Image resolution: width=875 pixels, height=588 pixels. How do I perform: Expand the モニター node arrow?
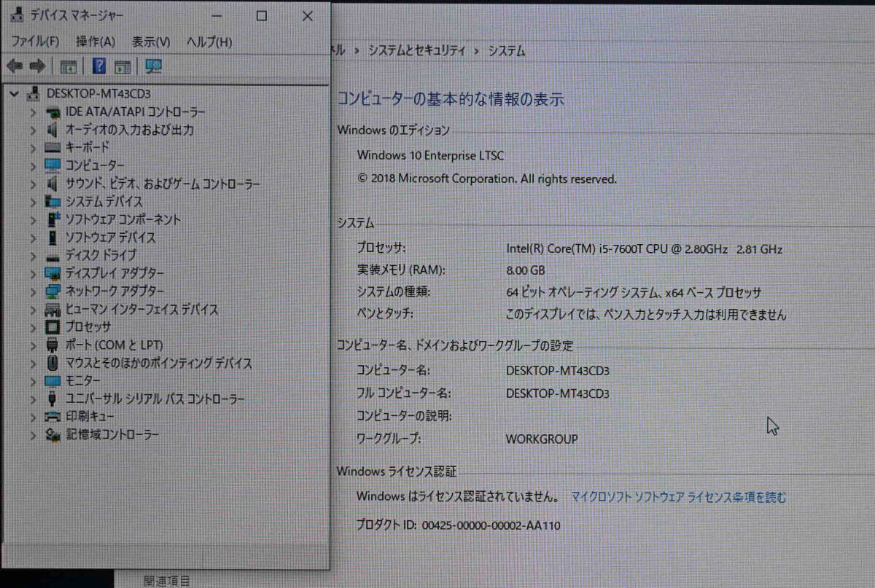point(33,381)
